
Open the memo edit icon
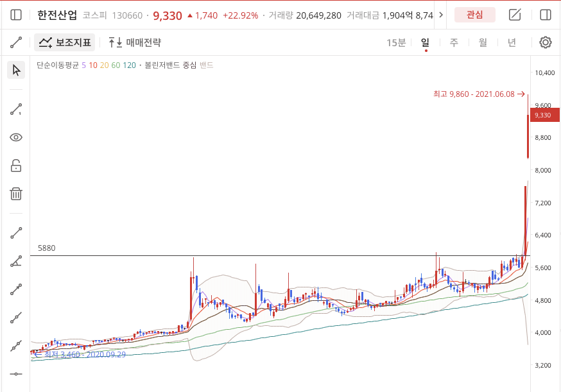pyautogui.click(x=515, y=15)
